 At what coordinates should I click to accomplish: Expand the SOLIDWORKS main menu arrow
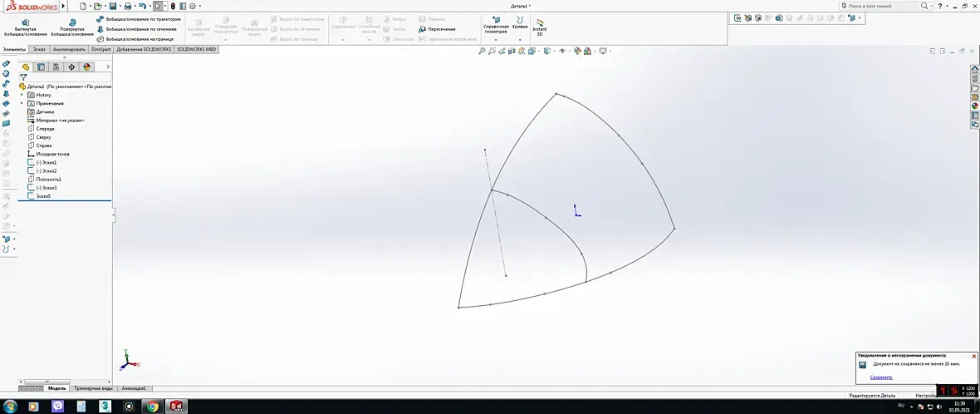tap(63, 7)
